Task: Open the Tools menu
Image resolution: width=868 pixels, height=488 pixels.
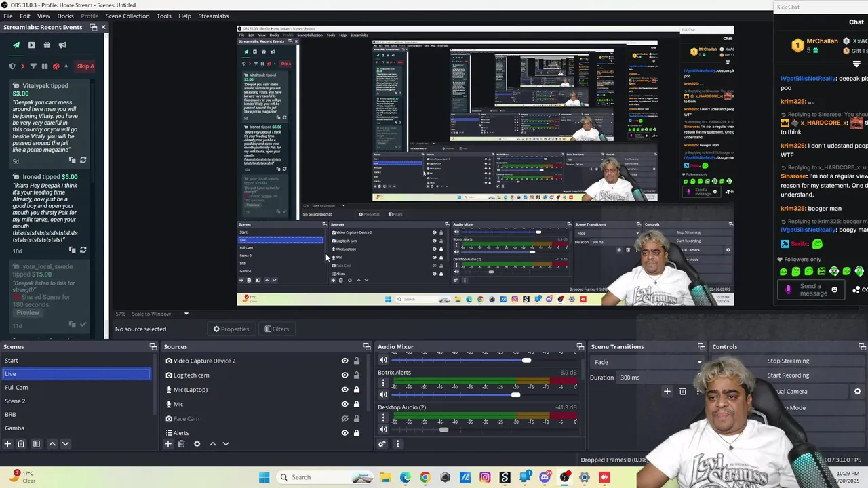Action: point(164,16)
